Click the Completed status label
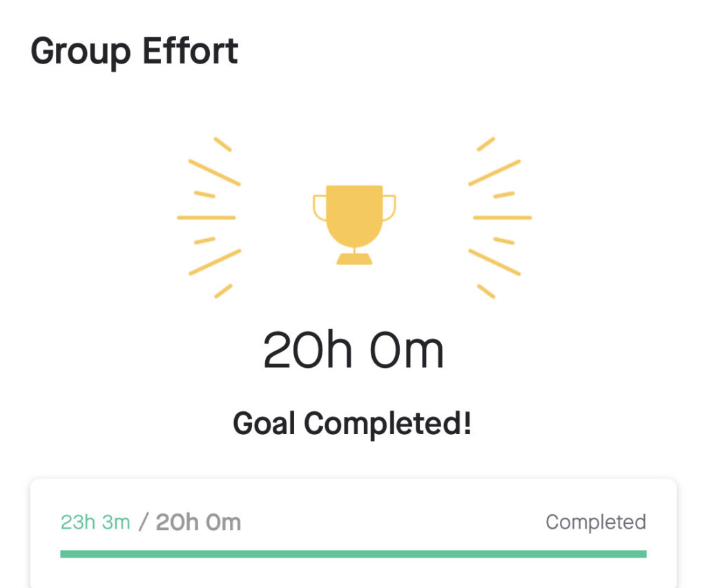The width and height of the screenshot is (707, 588). coord(596,522)
